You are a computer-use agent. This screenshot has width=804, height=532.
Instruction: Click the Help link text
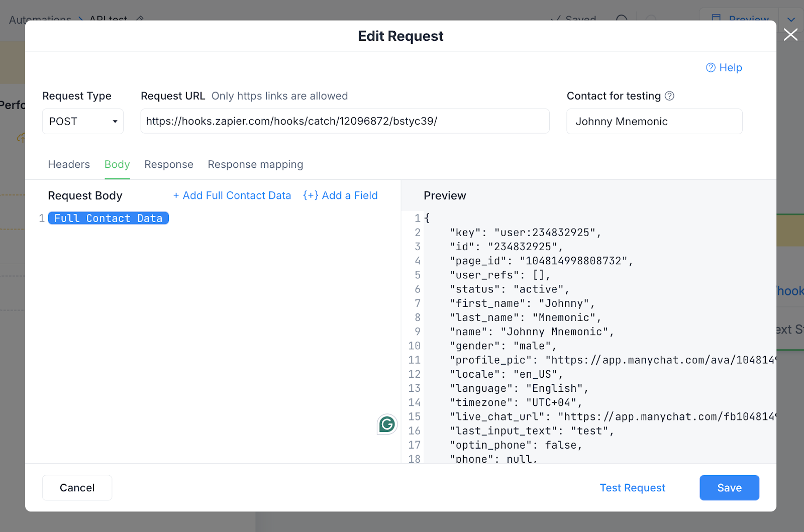pyautogui.click(x=730, y=68)
